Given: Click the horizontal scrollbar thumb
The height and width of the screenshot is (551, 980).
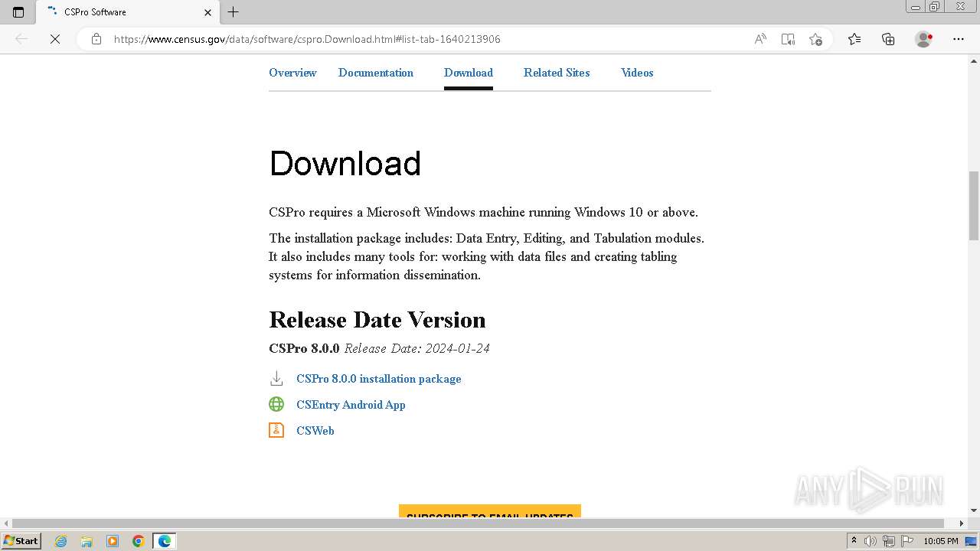Looking at the screenshot, I should click(x=479, y=523).
